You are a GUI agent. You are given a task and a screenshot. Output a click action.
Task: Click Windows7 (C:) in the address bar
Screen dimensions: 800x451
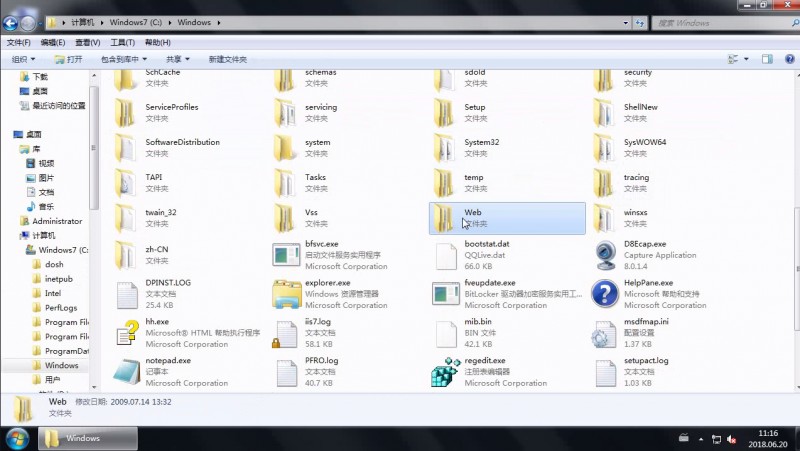(x=136, y=22)
